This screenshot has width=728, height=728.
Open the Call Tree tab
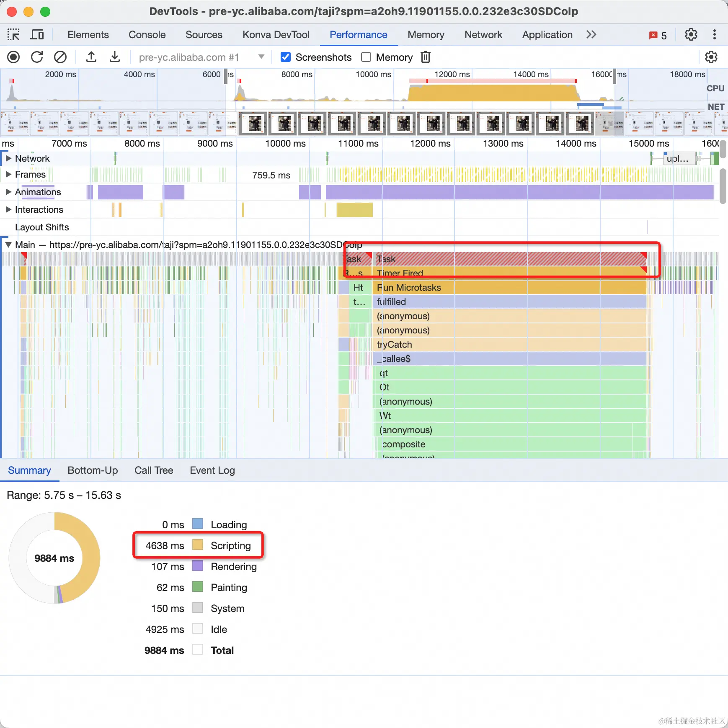(154, 470)
